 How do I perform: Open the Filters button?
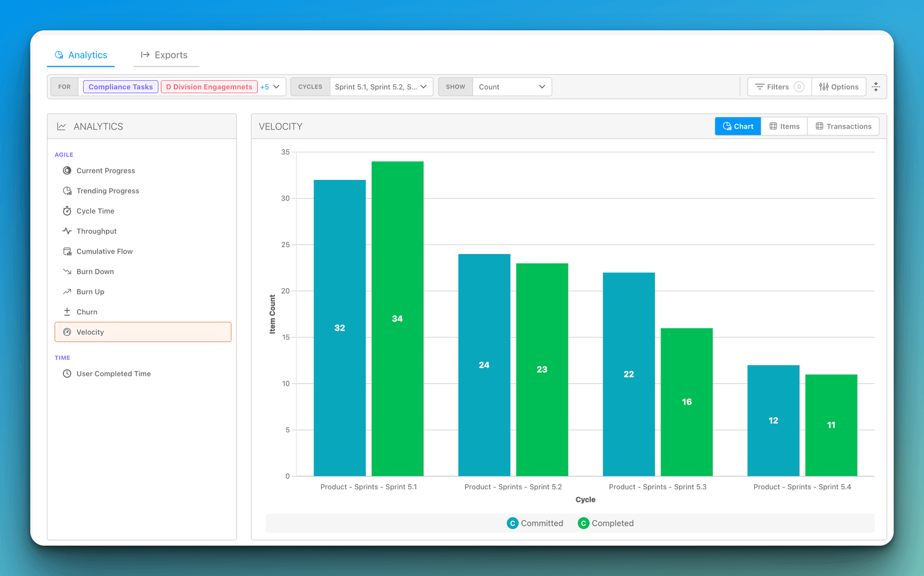tap(779, 87)
